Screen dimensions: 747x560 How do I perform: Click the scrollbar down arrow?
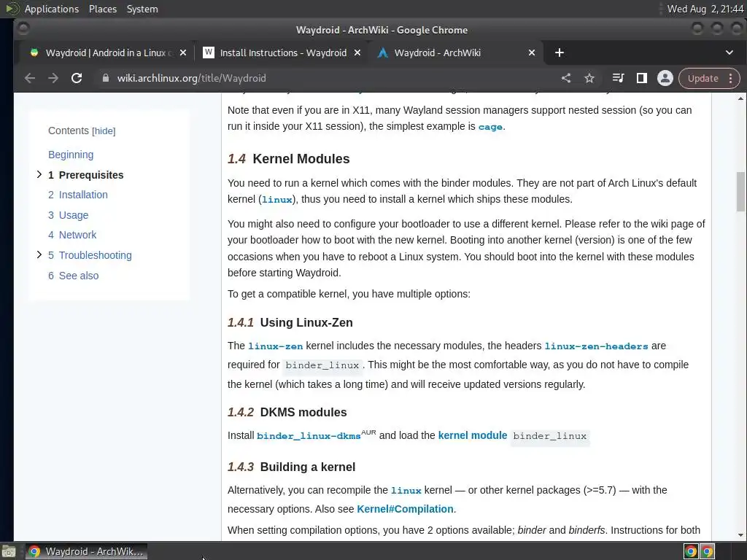point(740,535)
